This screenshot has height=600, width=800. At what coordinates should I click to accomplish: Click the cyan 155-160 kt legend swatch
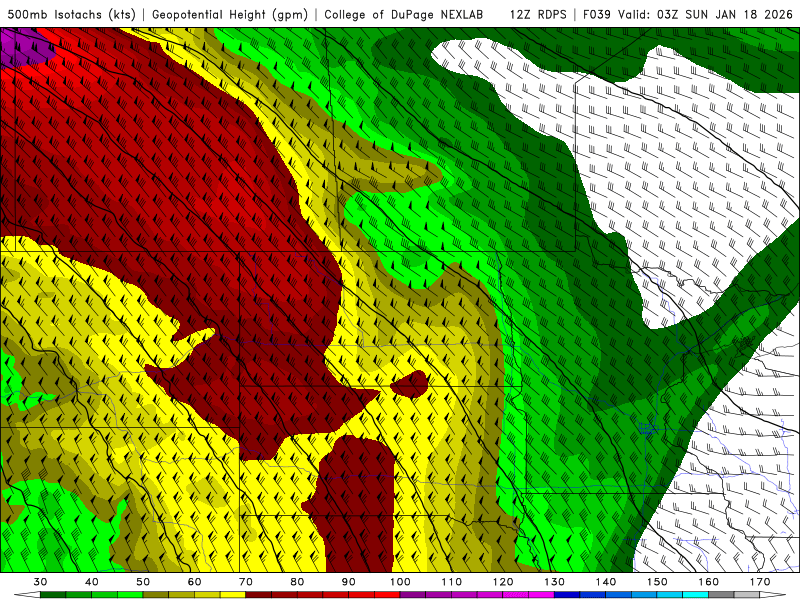(695, 595)
